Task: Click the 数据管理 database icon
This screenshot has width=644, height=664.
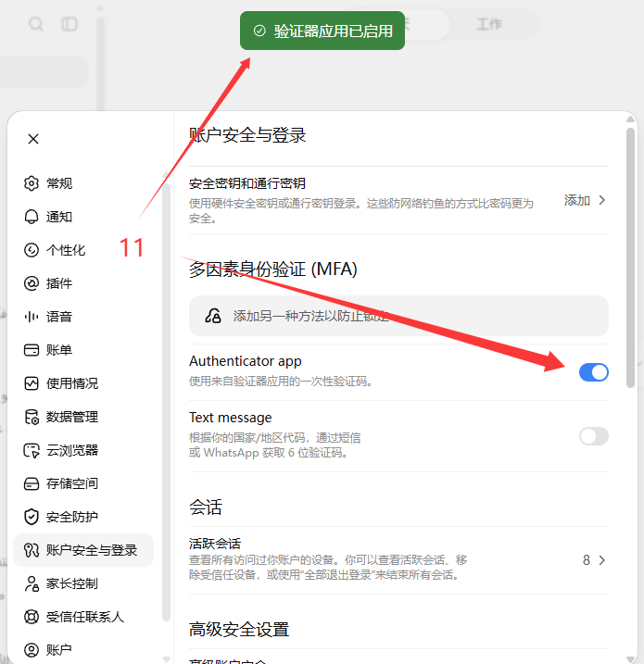Action: tap(32, 417)
